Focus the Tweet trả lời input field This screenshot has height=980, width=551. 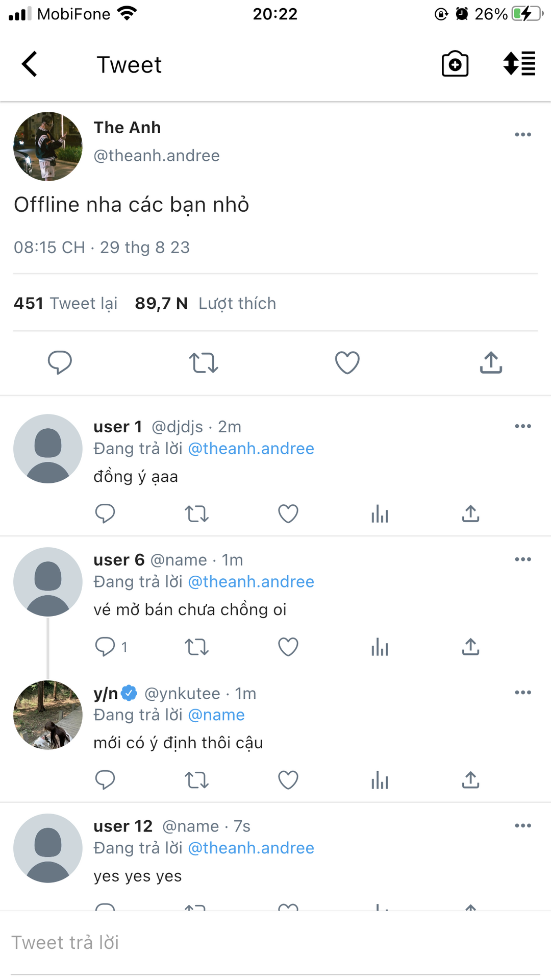275,943
